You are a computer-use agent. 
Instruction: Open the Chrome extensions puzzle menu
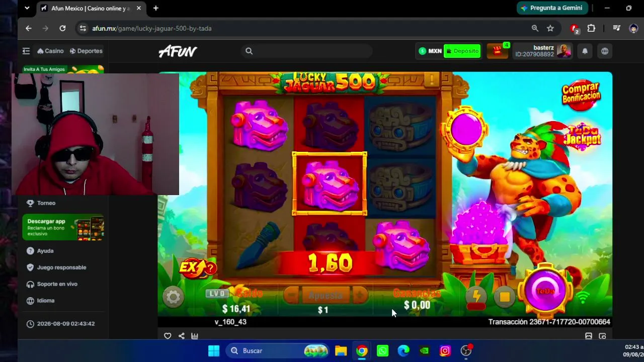pos(591,29)
